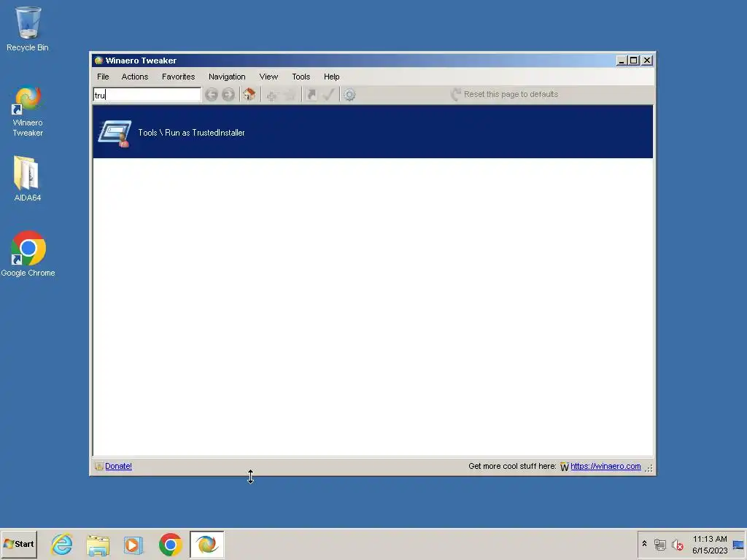Open the Tools menu
Image resolution: width=747 pixels, height=560 pixels.
point(301,77)
